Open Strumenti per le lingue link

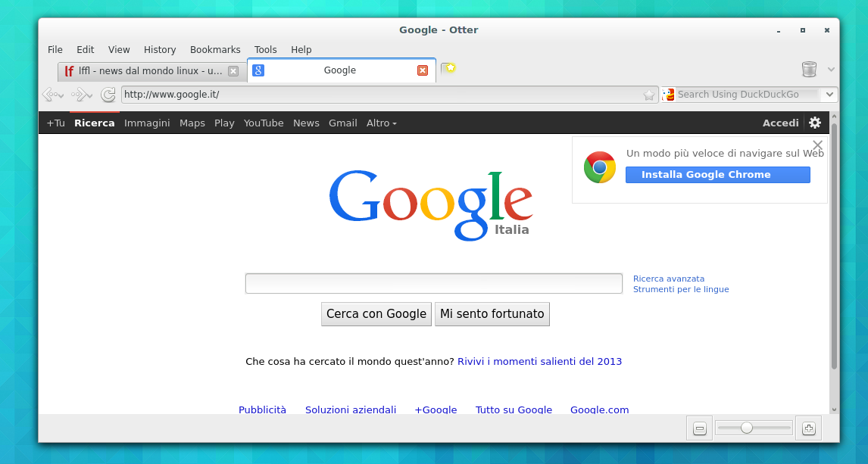coord(681,289)
